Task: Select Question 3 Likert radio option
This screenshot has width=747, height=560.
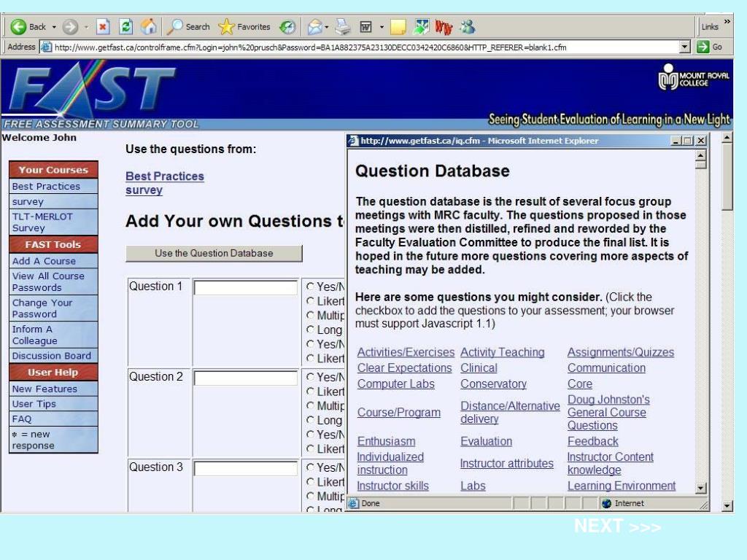Action: coord(310,482)
